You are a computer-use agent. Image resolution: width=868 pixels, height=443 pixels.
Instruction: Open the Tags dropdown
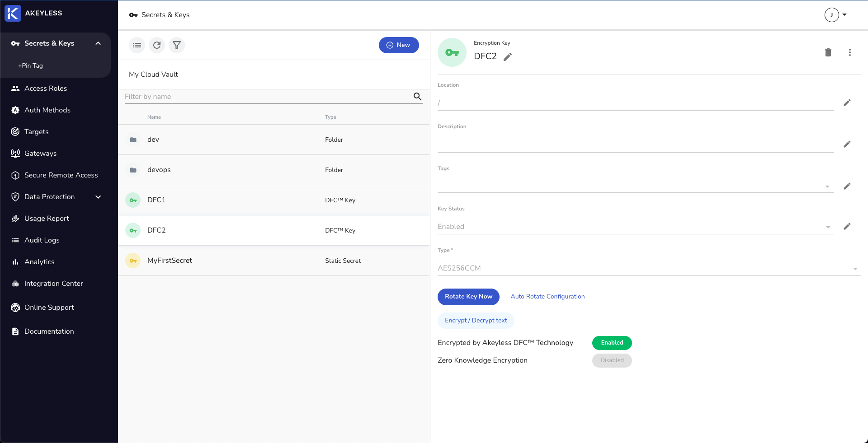(x=827, y=187)
